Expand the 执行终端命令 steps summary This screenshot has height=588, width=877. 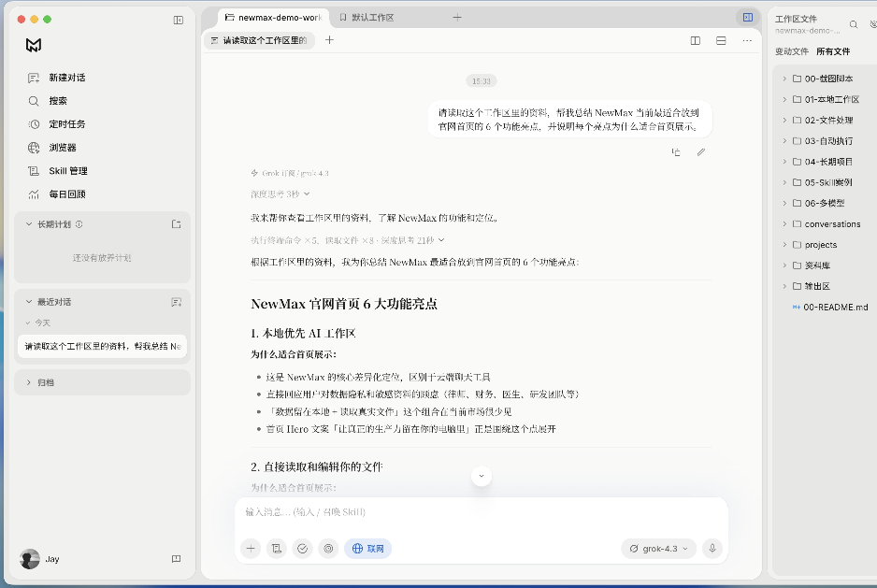347,240
